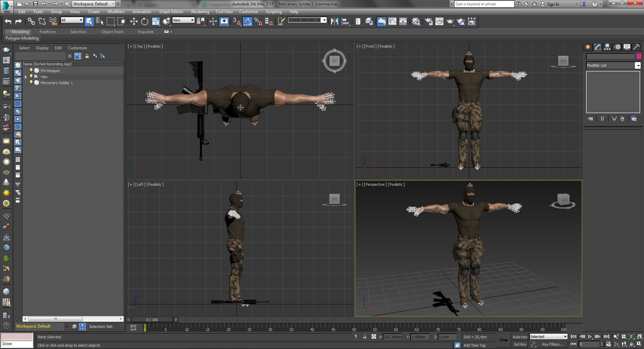
Task: Select the Select Object tool
Action: (89, 21)
